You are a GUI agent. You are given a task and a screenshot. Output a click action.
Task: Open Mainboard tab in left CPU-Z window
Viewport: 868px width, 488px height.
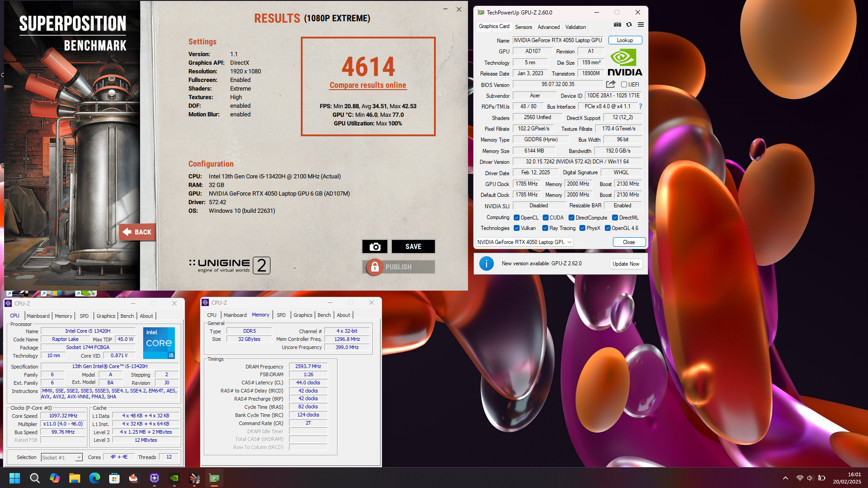[x=38, y=316]
